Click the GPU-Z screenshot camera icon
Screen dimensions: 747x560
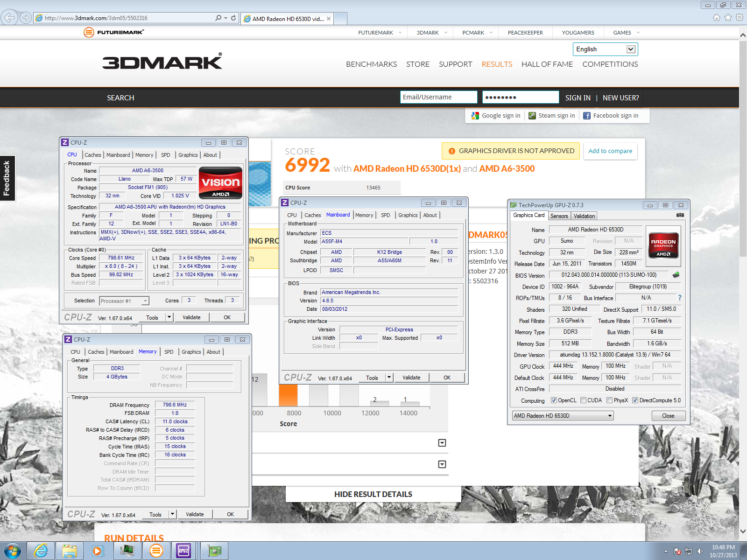[x=680, y=215]
